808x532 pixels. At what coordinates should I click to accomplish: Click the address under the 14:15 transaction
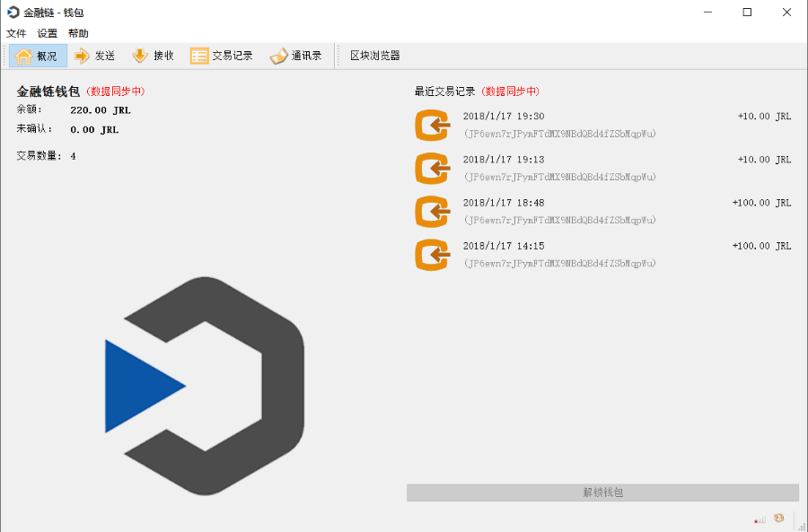[559, 264]
